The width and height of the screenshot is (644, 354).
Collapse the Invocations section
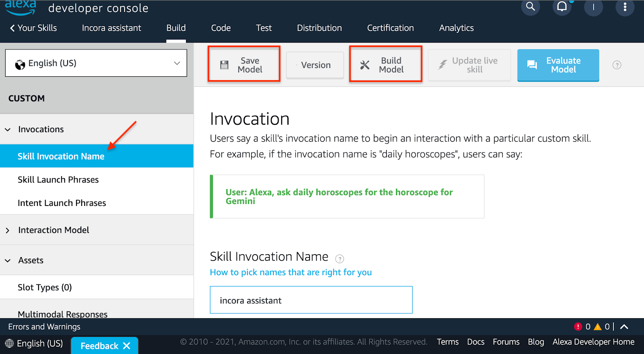(8, 130)
